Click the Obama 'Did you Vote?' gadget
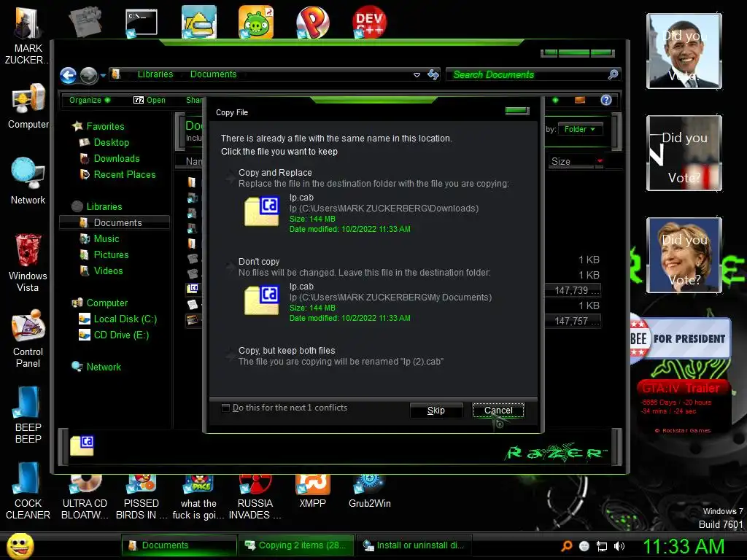747x560 pixels. (684, 51)
